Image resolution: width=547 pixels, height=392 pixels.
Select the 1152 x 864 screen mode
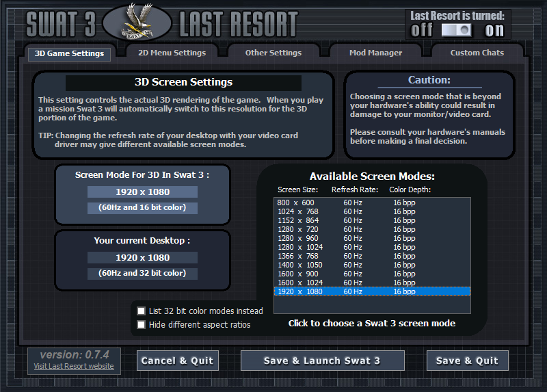coord(372,220)
